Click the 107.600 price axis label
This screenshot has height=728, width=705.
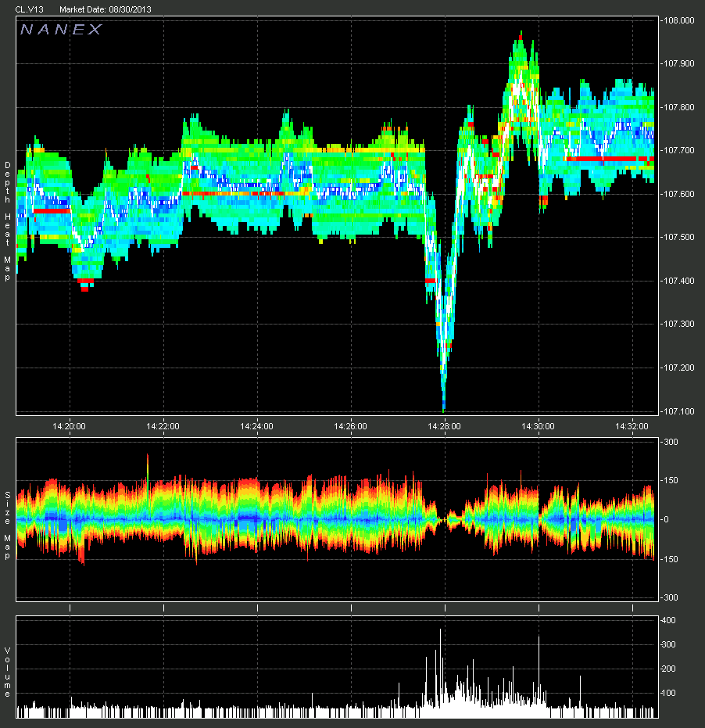pyautogui.click(x=679, y=194)
